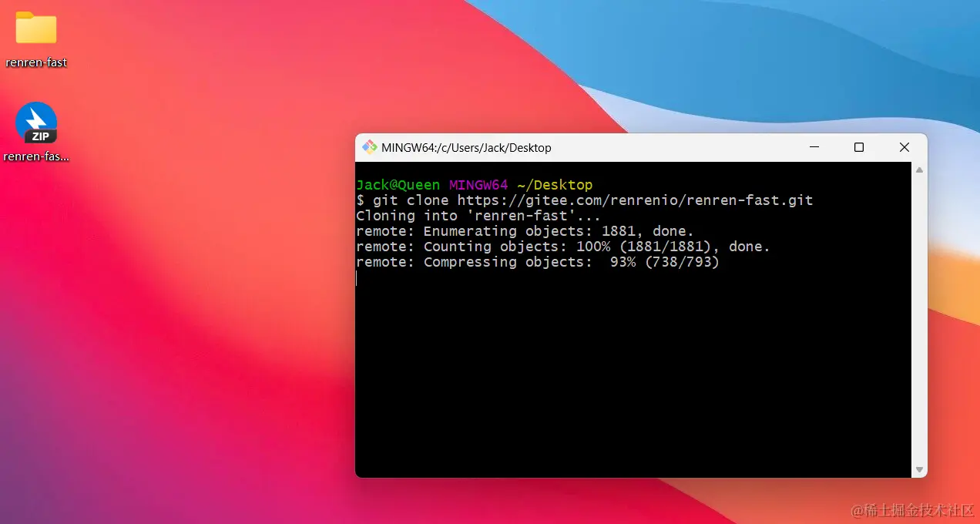Click the "Cloning into 'renren-fast'..." line
Image resolution: width=980 pixels, height=524 pixels.
point(478,216)
